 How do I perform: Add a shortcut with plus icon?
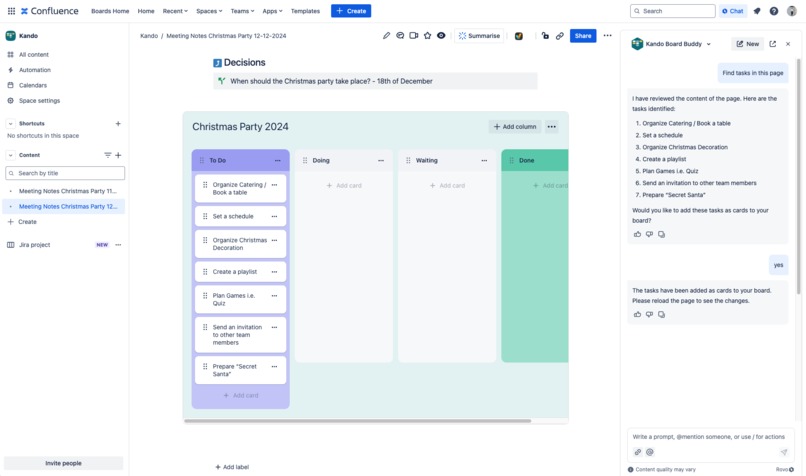click(x=118, y=124)
